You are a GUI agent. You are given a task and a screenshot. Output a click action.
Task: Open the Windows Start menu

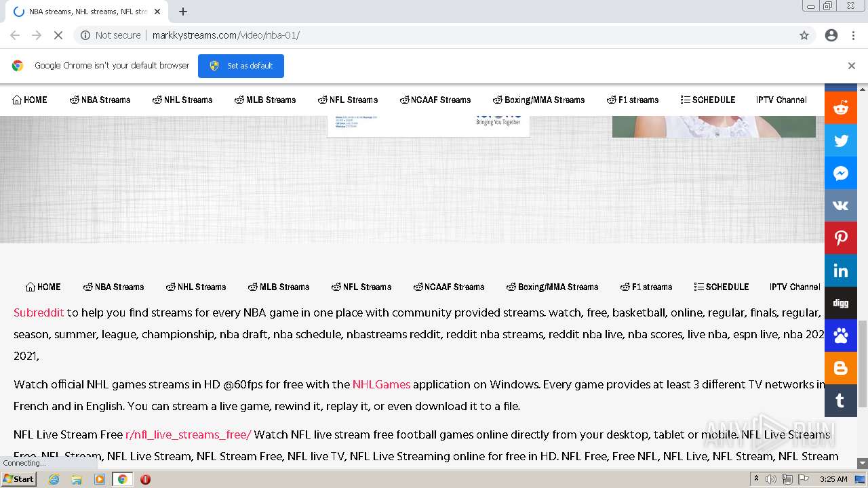tap(18, 479)
